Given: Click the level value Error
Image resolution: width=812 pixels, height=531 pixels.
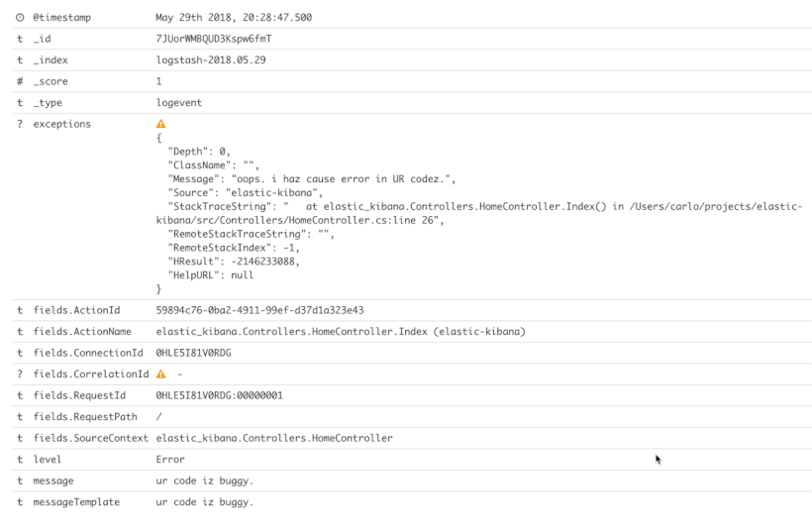Looking at the screenshot, I should [x=170, y=459].
